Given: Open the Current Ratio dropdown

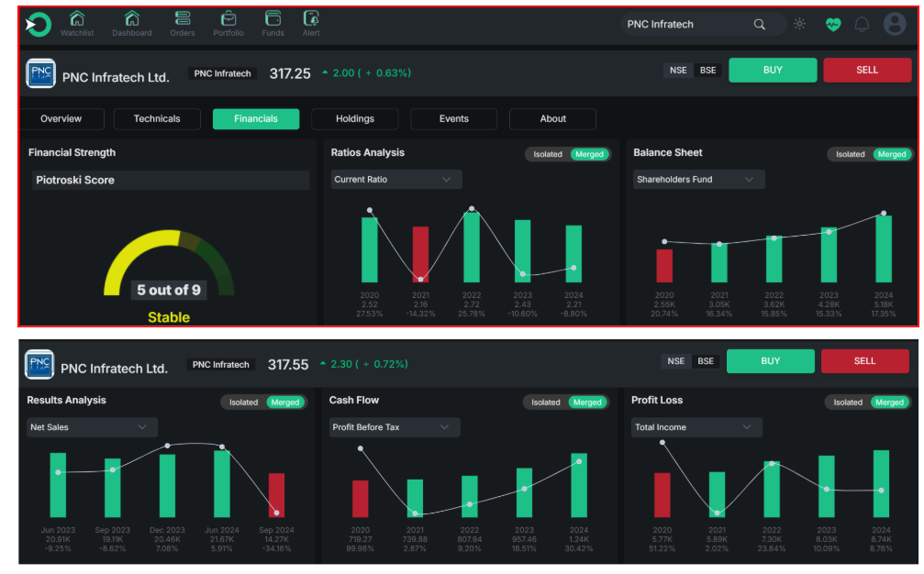Looking at the screenshot, I should [396, 180].
